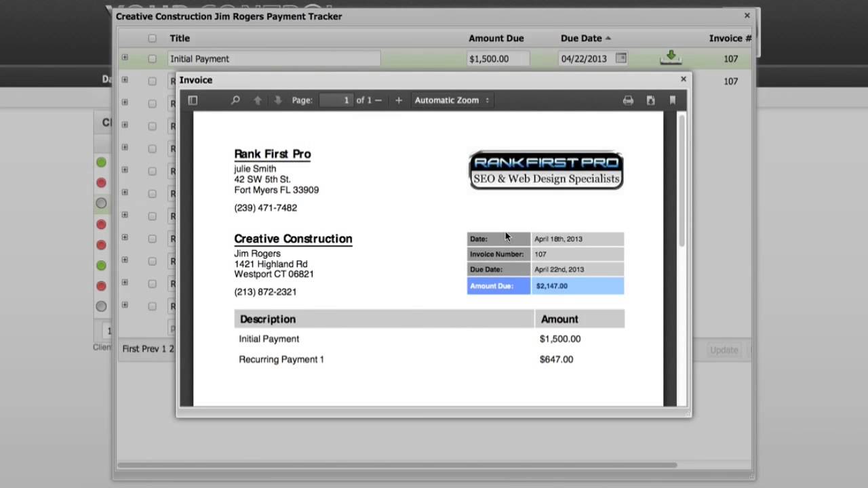This screenshot has width=868, height=488.
Task: Download the PDF from viewer toolbar
Action: pyautogui.click(x=650, y=100)
